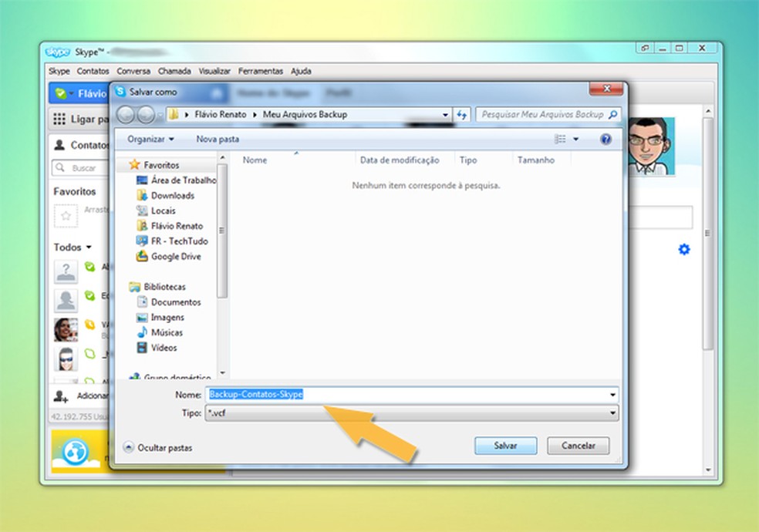
Task: Click the search magnifier icon in the dialog
Action: coord(612,115)
